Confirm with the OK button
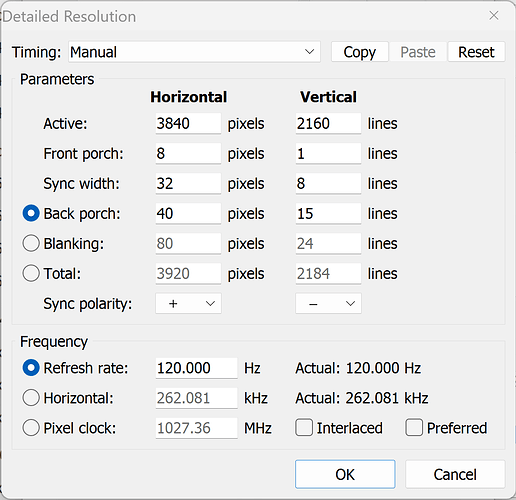This screenshot has height=500, width=516. (x=345, y=474)
